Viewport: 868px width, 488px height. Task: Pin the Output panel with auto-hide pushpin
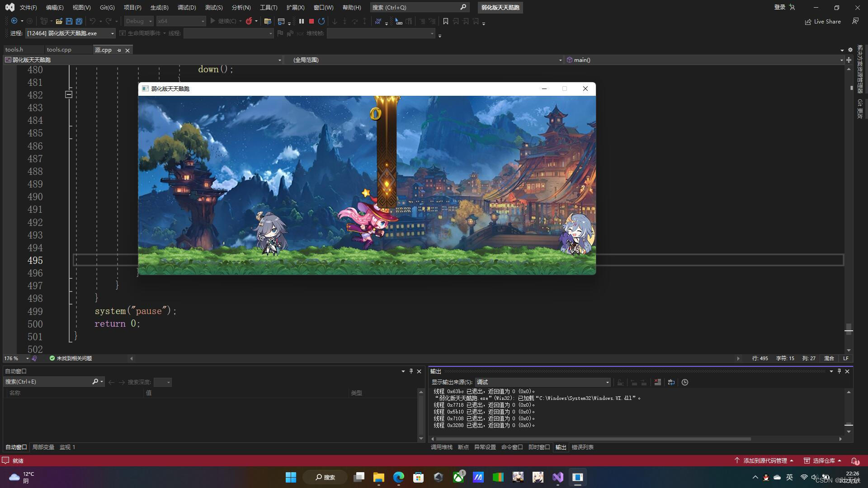coord(839,371)
